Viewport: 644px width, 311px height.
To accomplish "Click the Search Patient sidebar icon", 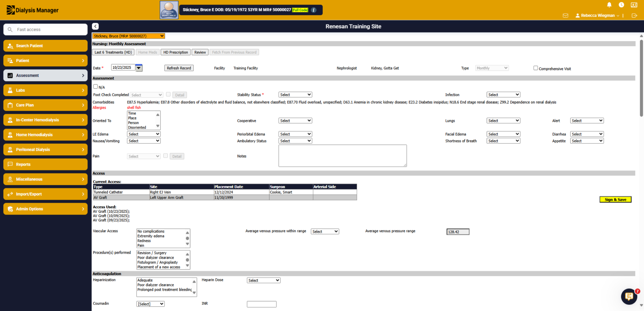I will pos(10,46).
